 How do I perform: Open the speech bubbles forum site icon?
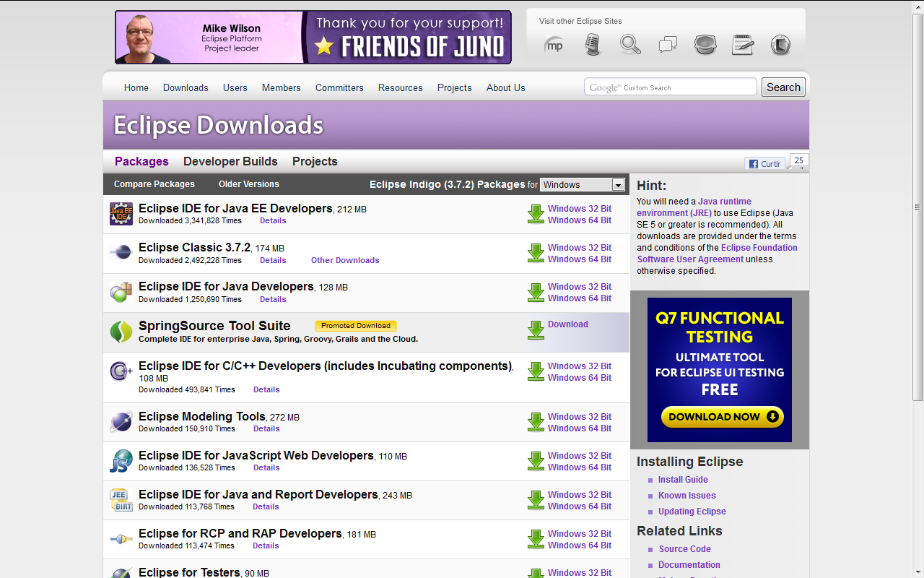pos(668,45)
